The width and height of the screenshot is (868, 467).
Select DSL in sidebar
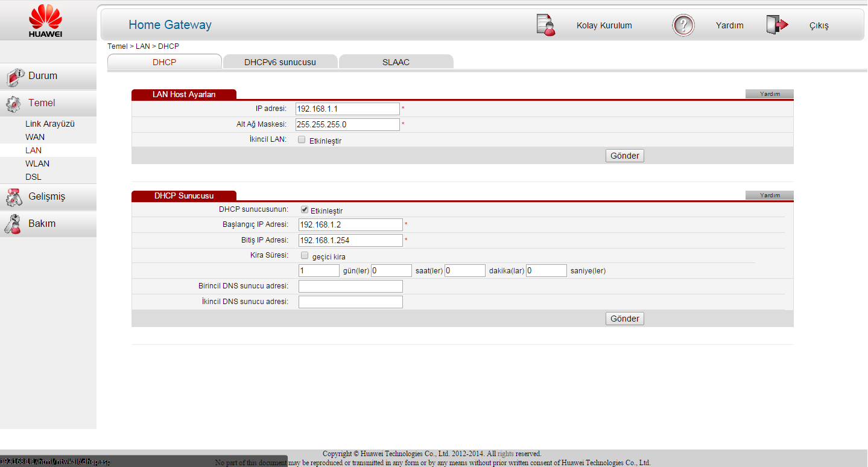tap(33, 177)
